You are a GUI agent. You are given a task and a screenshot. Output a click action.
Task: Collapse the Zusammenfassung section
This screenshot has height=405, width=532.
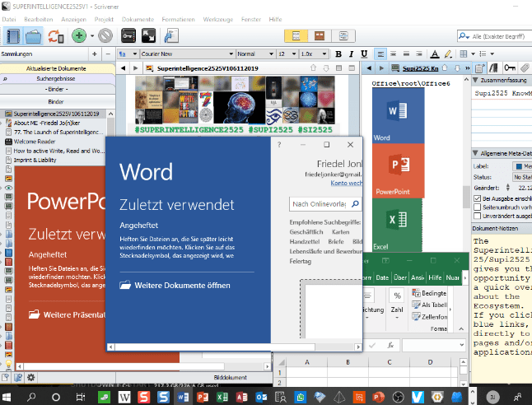[474, 81]
